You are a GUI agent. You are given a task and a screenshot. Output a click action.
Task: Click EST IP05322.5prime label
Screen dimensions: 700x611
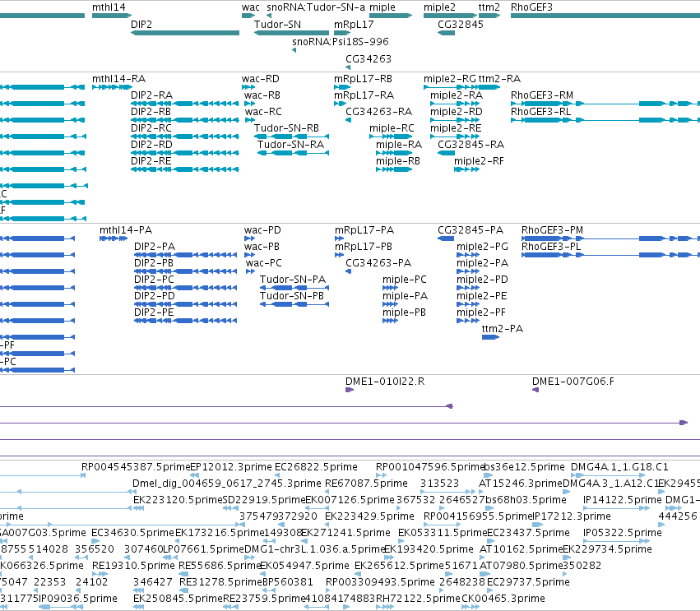(623, 533)
